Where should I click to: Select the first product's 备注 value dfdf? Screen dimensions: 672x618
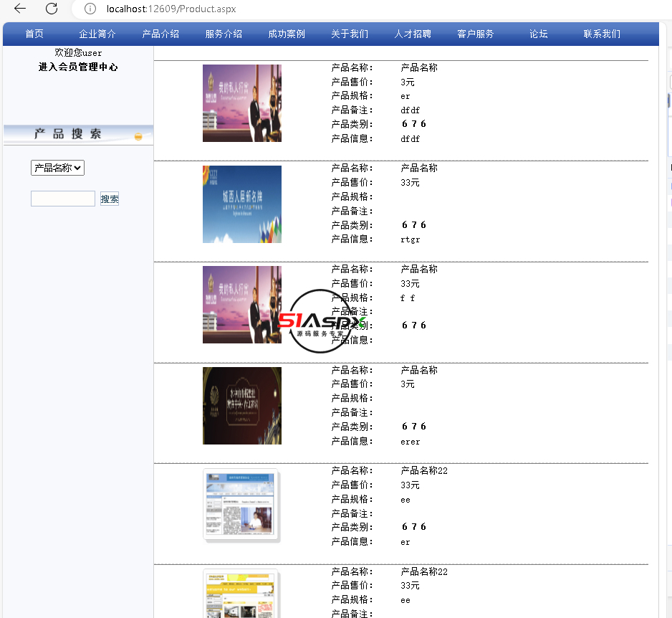pos(410,110)
